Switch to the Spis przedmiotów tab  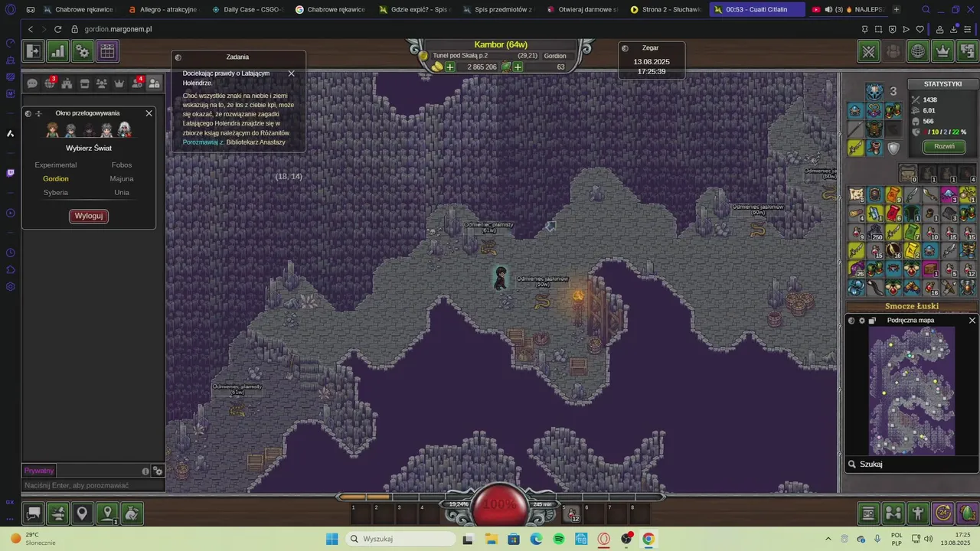point(498,9)
